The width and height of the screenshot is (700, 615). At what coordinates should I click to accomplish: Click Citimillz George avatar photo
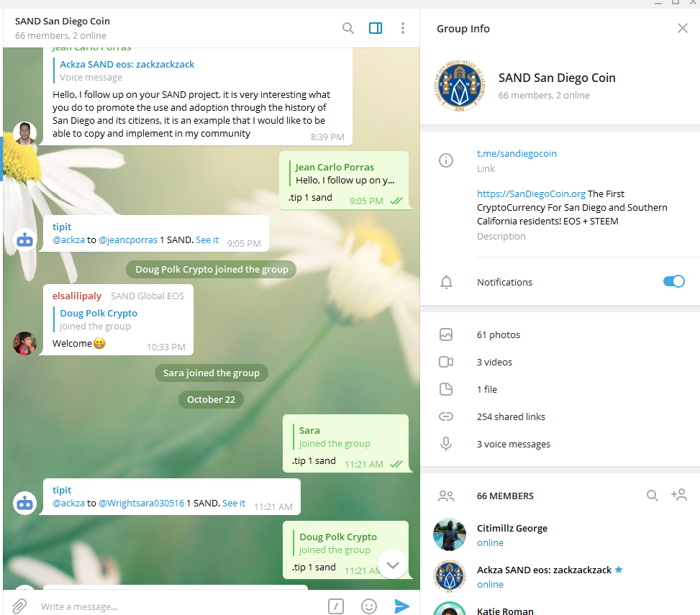click(x=450, y=534)
